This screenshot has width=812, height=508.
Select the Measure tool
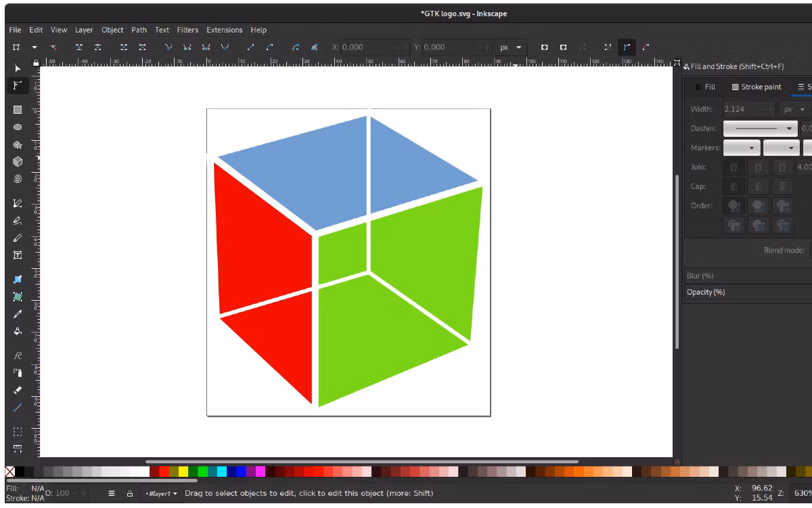[18, 448]
